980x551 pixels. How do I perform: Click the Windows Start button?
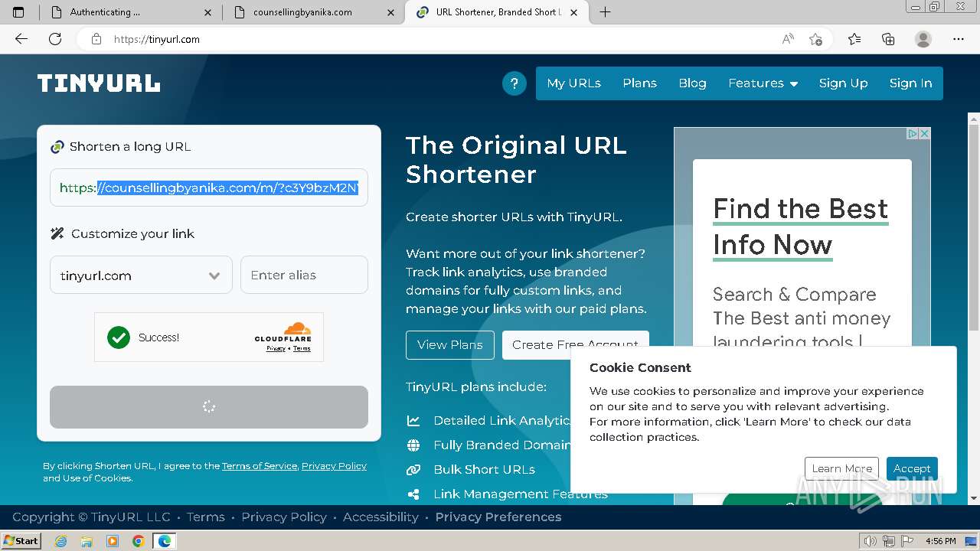pos(21,541)
